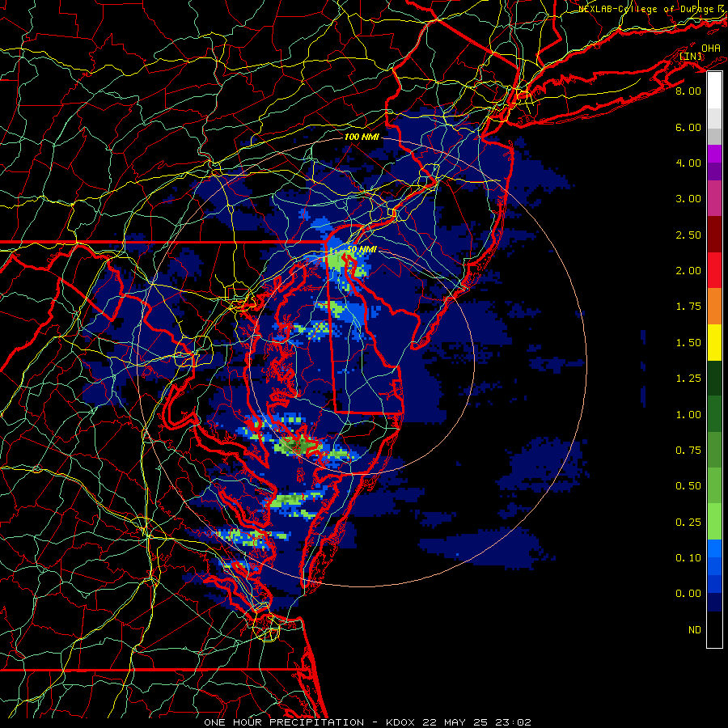Click the "0.00" legend value
Viewport: 728px width, 728px height.
688,594
